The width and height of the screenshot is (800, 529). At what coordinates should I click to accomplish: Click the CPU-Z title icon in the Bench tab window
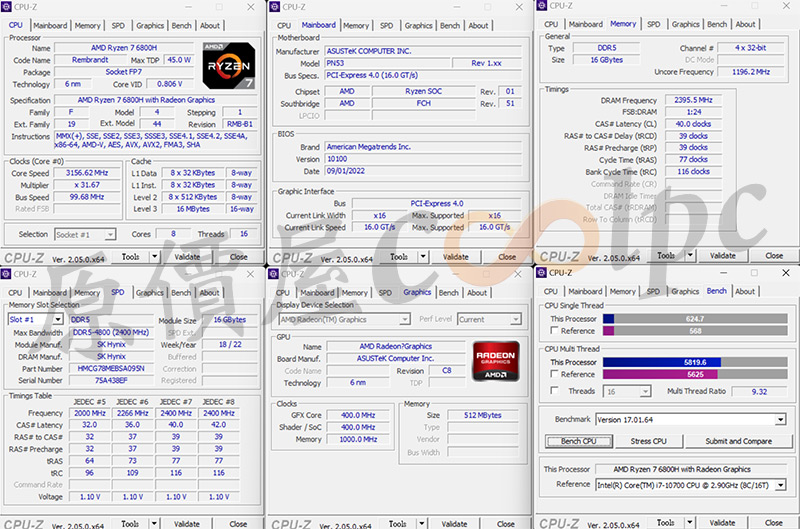pyautogui.click(x=541, y=273)
